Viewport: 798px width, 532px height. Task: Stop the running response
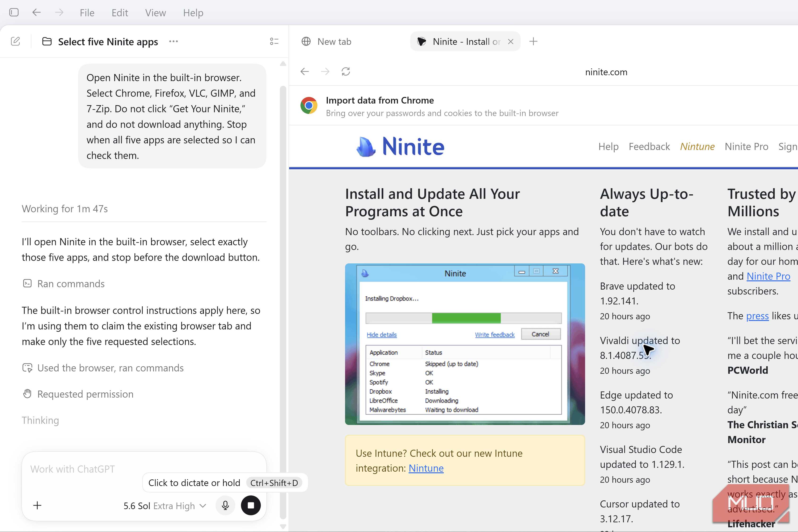[251, 506]
